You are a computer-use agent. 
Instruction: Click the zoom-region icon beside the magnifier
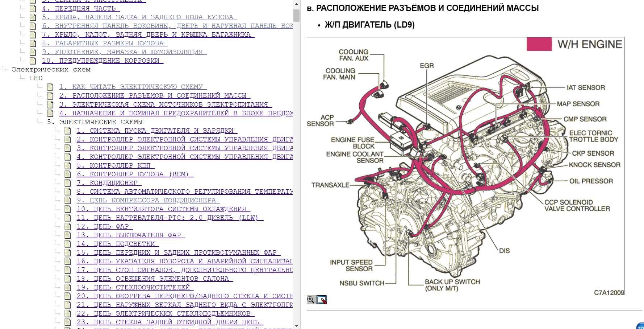[x=322, y=300]
